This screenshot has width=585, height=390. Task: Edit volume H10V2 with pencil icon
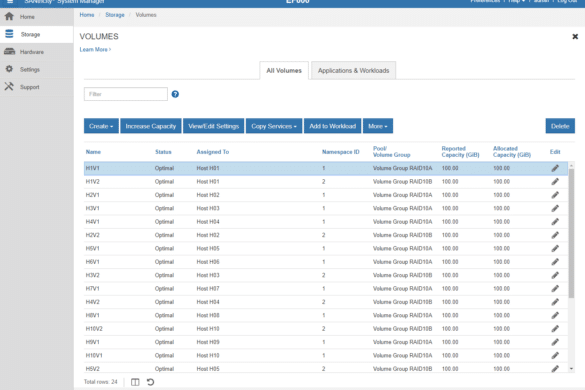click(555, 329)
